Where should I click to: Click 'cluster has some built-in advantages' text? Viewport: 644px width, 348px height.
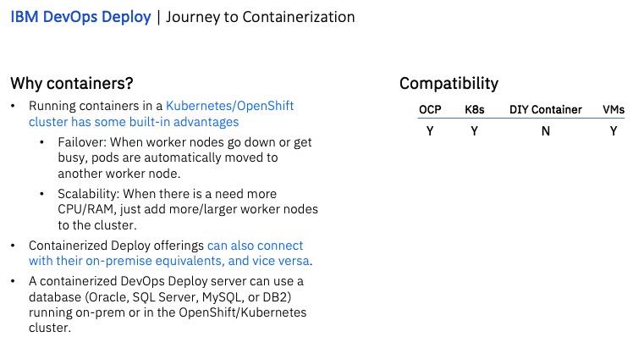[x=134, y=122]
